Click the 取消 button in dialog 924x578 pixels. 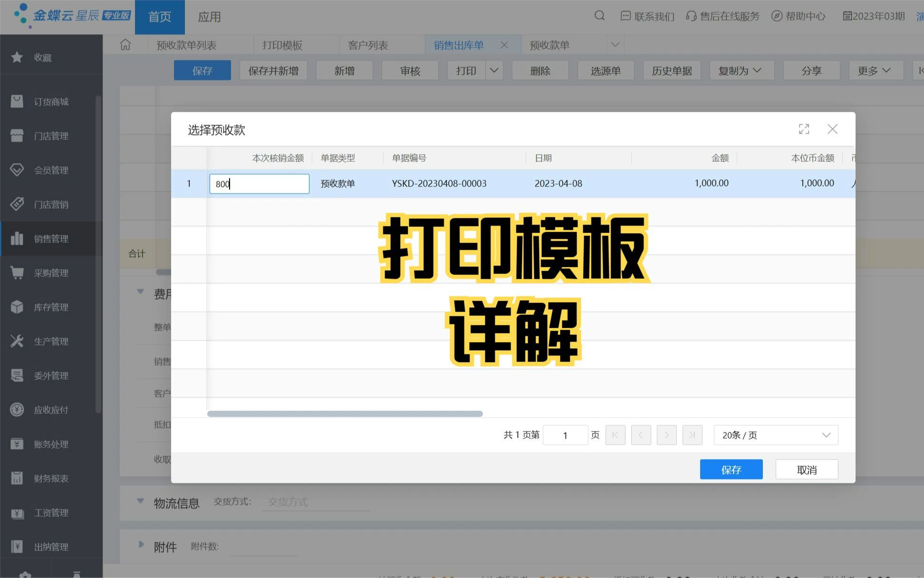(807, 470)
